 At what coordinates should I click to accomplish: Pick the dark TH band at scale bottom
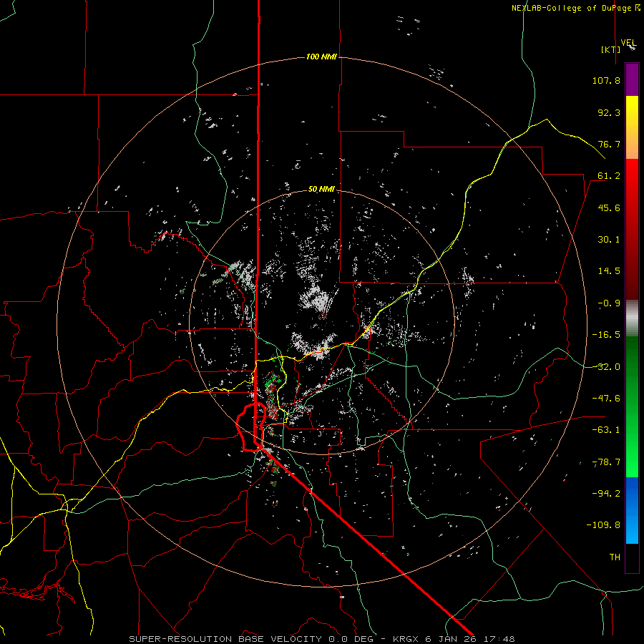632,557
